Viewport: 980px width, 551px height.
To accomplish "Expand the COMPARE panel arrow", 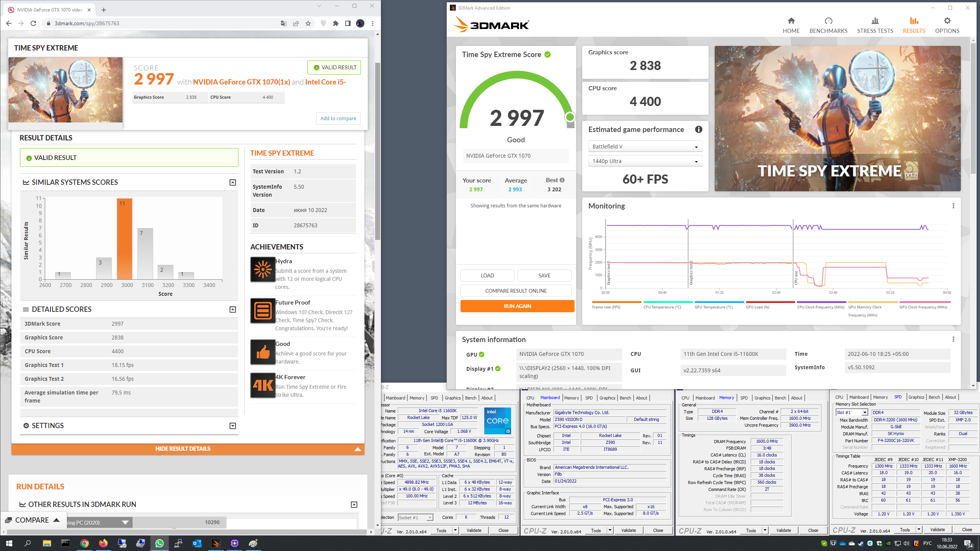I will point(56,520).
